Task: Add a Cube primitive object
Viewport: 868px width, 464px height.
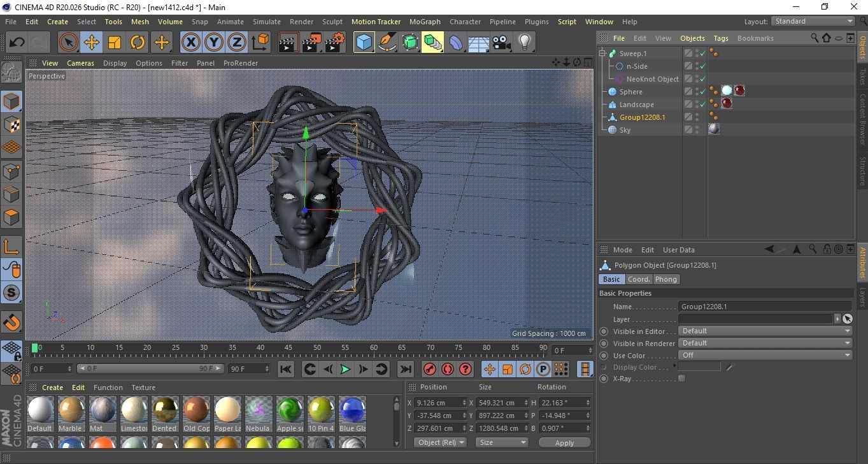Action: pos(364,43)
